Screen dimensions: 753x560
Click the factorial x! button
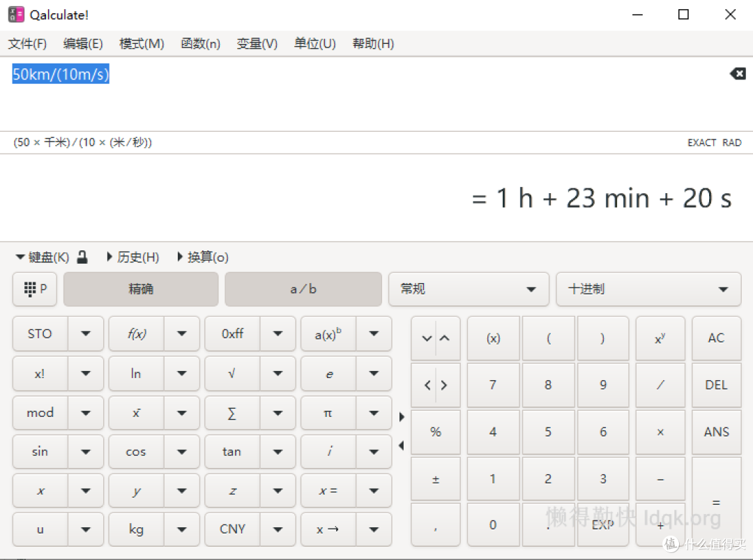pyautogui.click(x=40, y=374)
